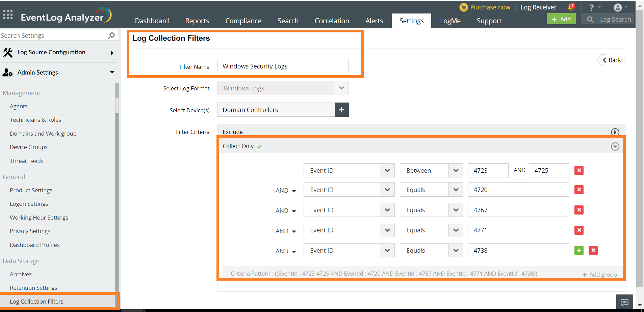The width and height of the screenshot is (644, 312).
Task: Click Add group link
Action: pos(599,275)
